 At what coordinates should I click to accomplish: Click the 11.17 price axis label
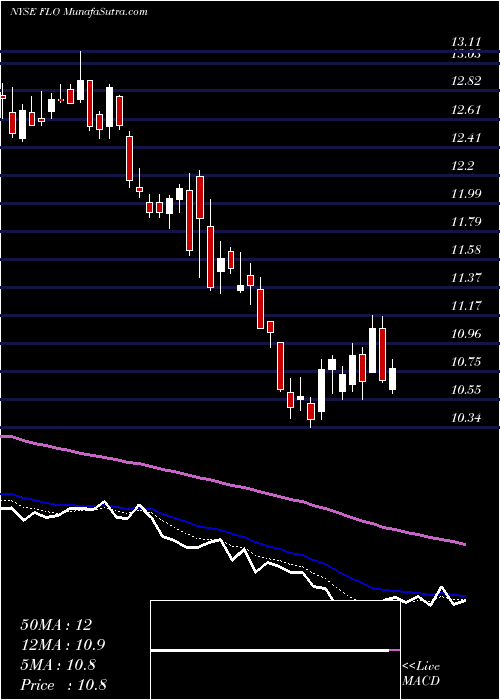click(x=466, y=306)
